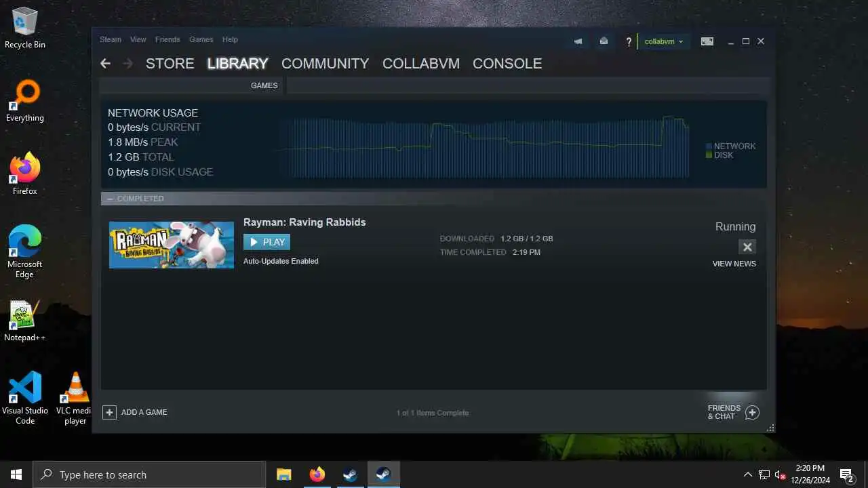Open the Windows notification center icon
The width and height of the screenshot is (868, 488).
click(x=847, y=474)
